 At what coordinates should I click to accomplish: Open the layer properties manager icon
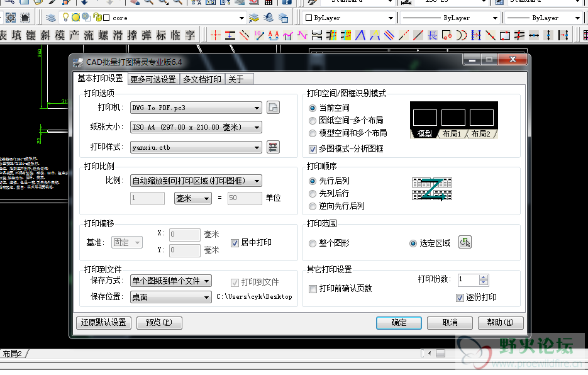(51, 18)
